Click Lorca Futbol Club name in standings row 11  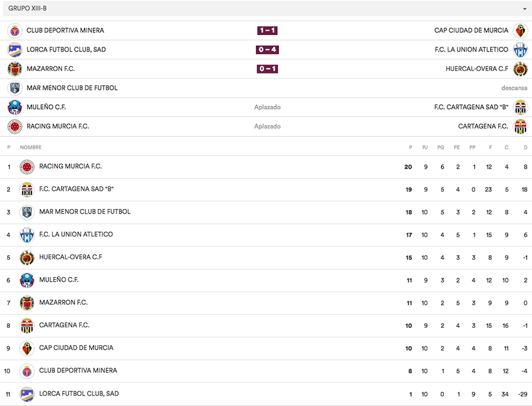point(79,394)
